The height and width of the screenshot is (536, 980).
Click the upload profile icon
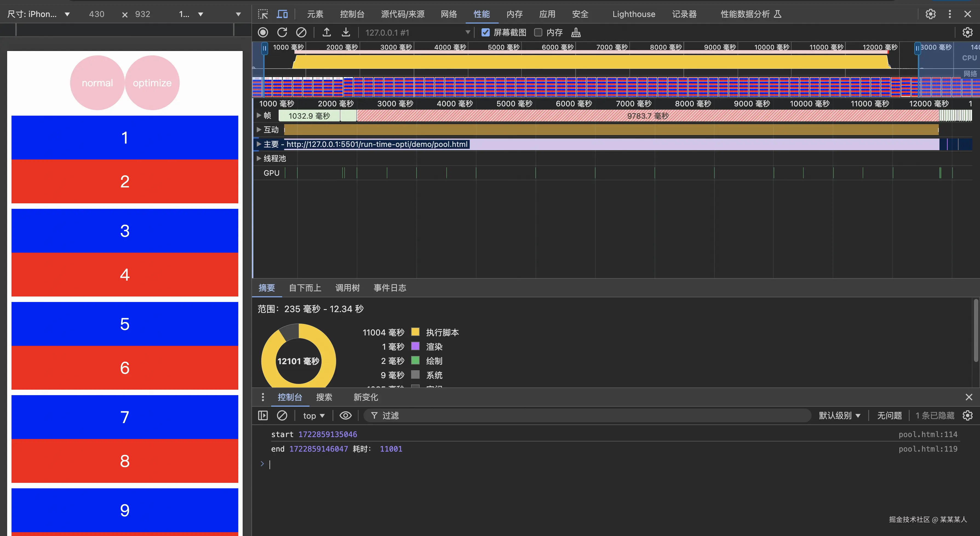point(326,32)
